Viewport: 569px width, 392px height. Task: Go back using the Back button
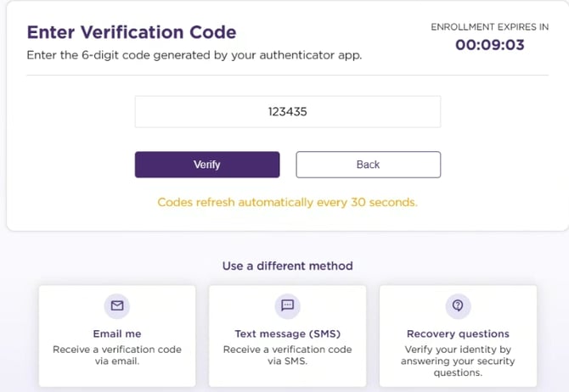pos(368,165)
